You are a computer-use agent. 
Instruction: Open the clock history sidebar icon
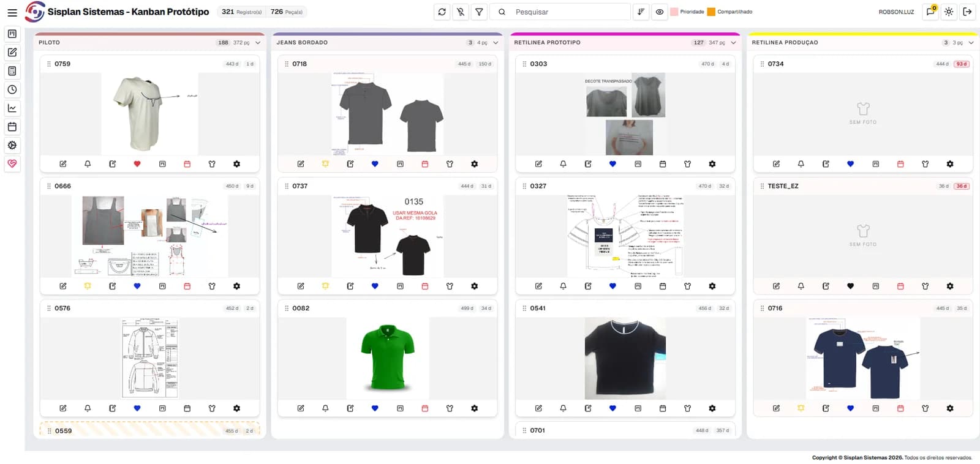12,89
